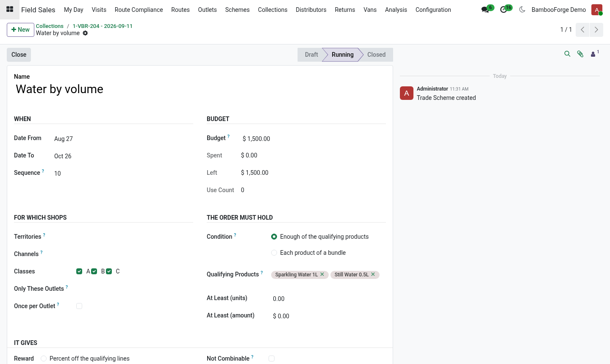Open the Administrator user avatar menu
The image size is (610, 364).
click(597, 9)
